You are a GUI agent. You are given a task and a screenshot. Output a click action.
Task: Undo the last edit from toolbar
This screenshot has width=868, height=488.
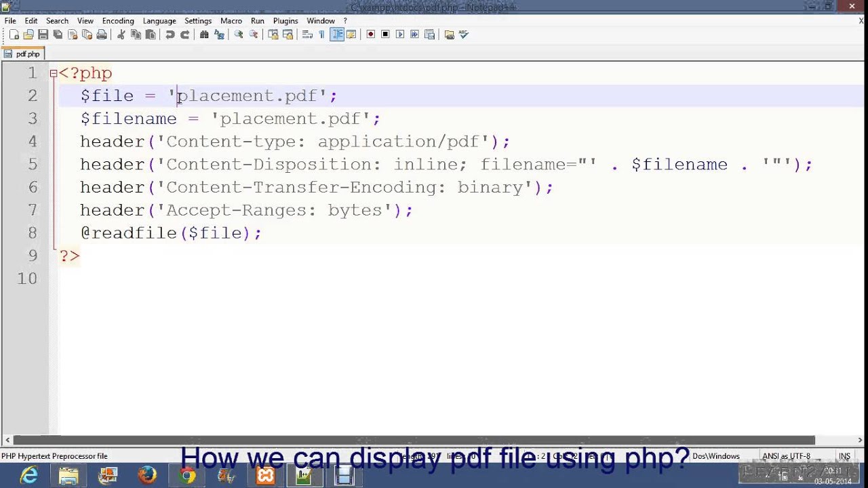170,35
